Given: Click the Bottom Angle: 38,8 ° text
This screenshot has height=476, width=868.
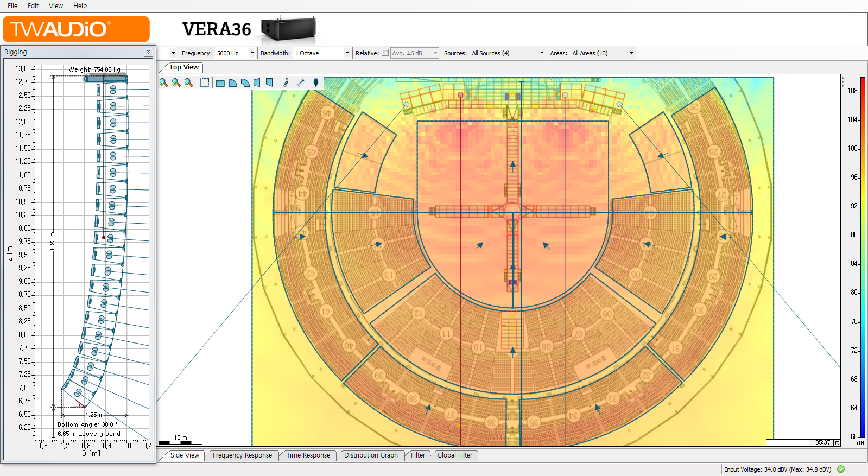Looking at the screenshot, I should 87,424.
